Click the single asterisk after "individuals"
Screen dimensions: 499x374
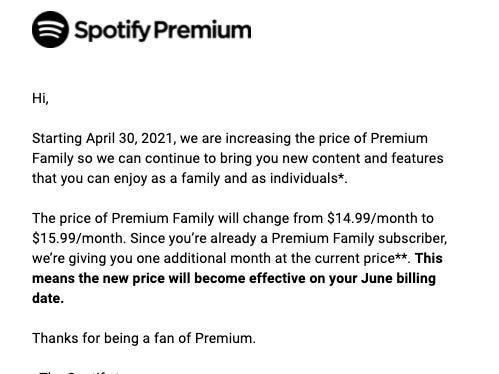pyautogui.click(x=341, y=176)
